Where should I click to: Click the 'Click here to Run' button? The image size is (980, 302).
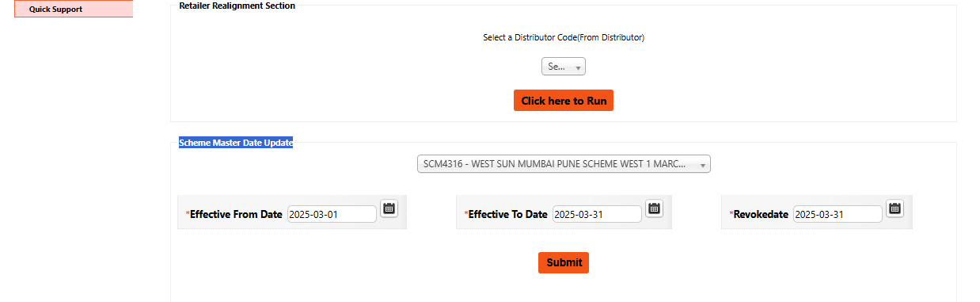coord(564,101)
